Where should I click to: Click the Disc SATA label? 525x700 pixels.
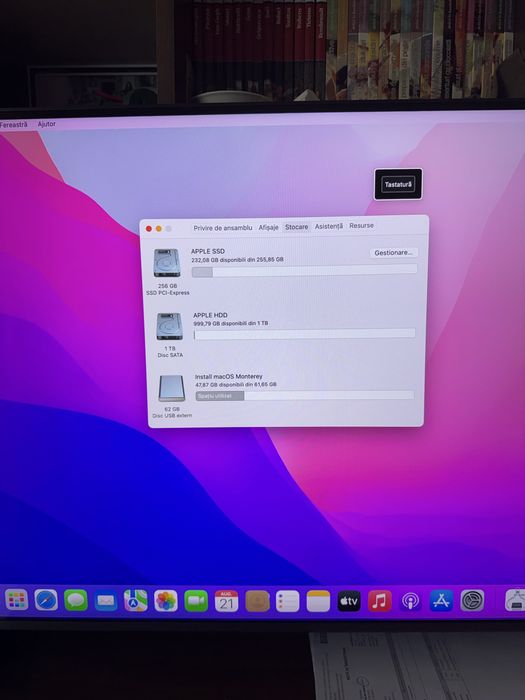(x=170, y=355)
